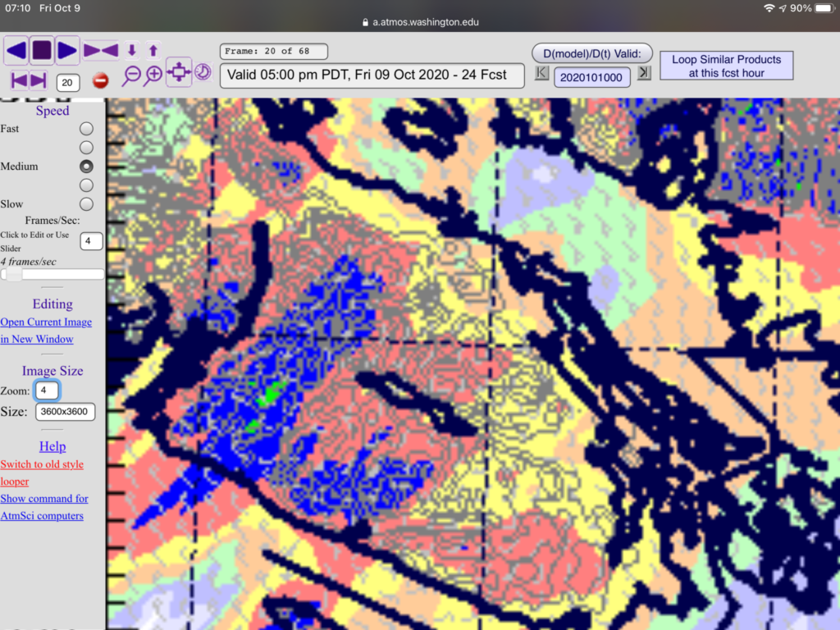Jump to the last frame
The height and width of the screenshot is (630, 840).
tap(39, 81)
